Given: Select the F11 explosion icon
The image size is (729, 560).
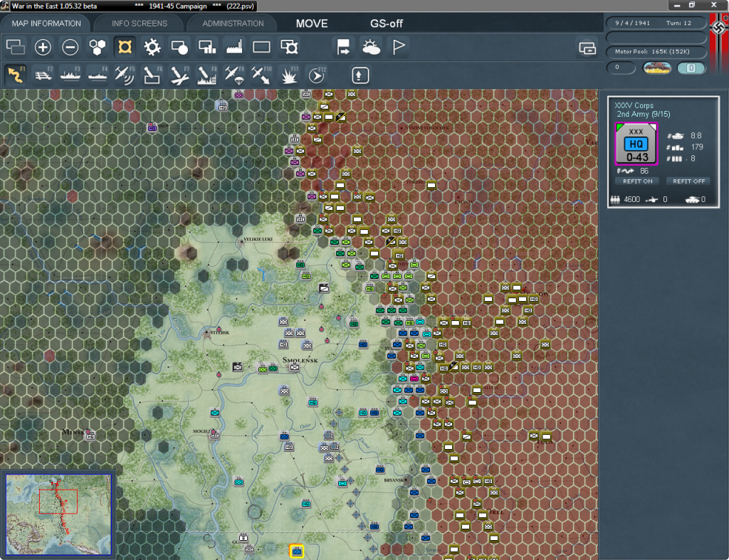Looking at the screenshot, I should [x=289, y=75].
